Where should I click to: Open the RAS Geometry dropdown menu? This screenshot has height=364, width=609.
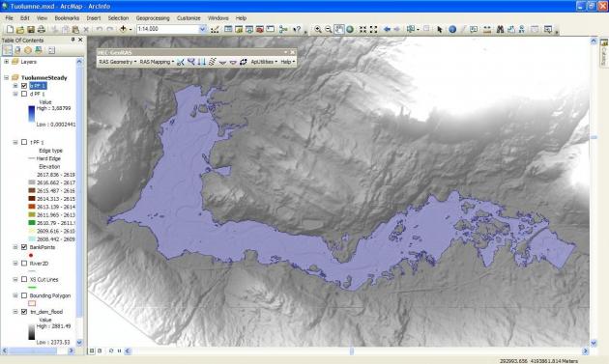[x=118, y=62]
